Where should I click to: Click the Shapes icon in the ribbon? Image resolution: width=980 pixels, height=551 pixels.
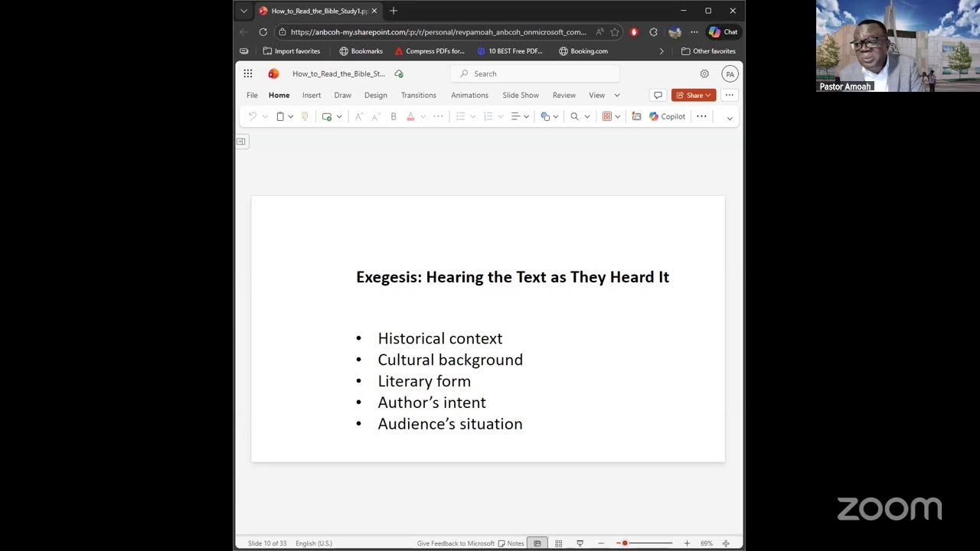[545, 116]
